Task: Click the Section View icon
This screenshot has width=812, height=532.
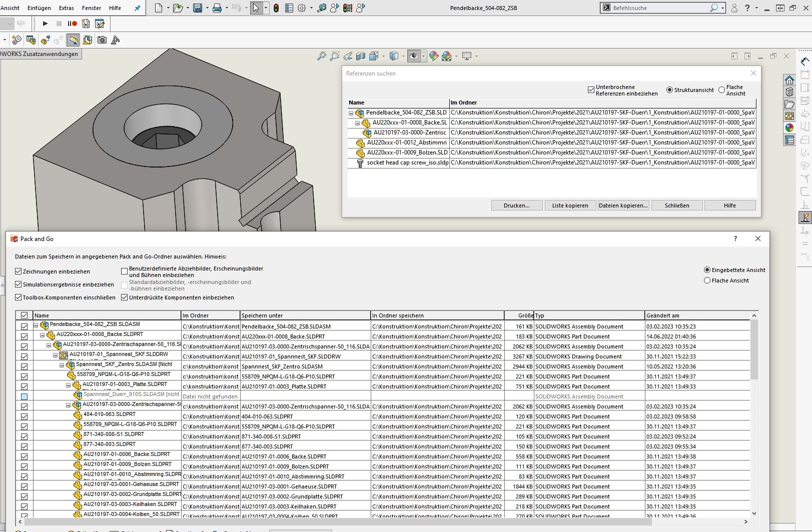Action: tap(361, 56)
